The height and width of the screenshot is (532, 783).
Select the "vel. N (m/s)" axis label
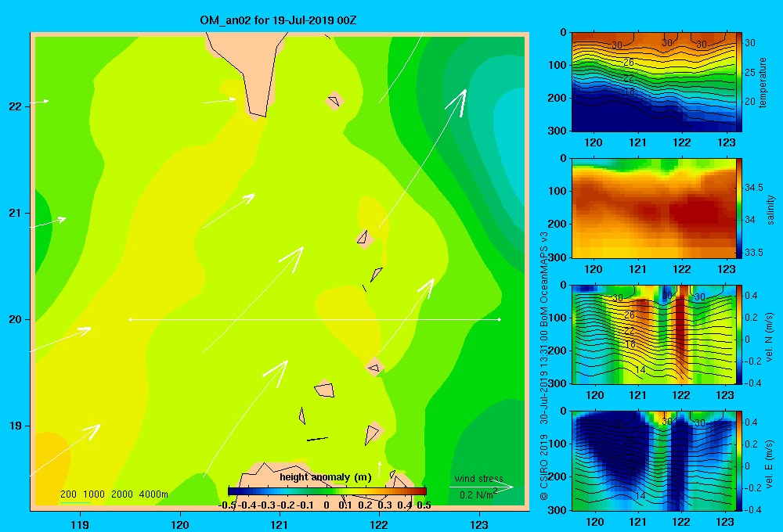click(x=769, y=337)
